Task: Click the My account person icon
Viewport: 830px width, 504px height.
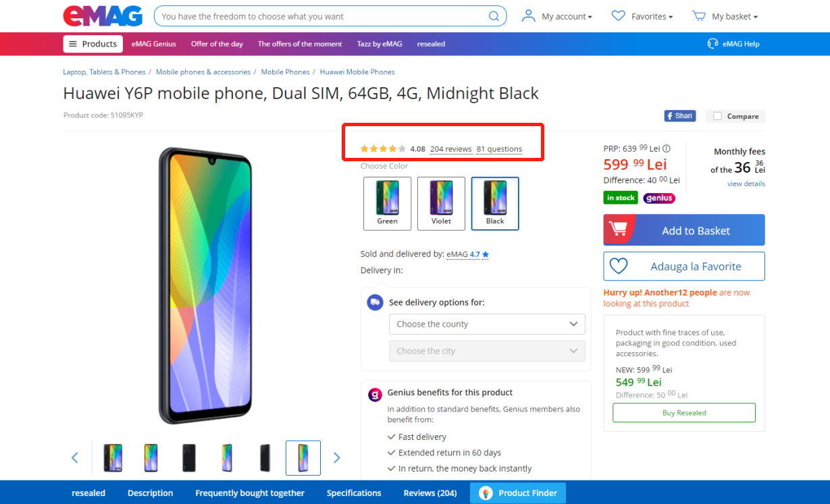Action: point(528,16)
